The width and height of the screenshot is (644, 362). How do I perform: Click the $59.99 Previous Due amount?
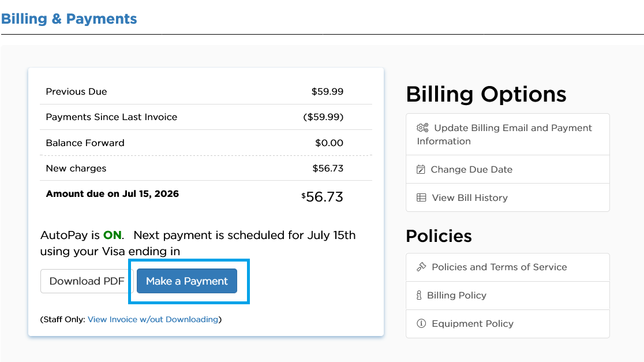(x=327, y=92)
